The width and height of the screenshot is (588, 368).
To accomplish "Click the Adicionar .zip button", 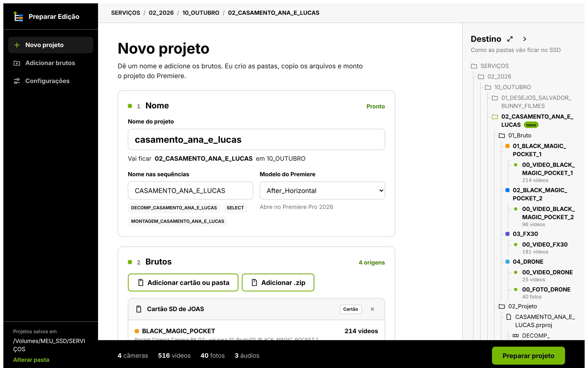I will click(x=278, y=283).
